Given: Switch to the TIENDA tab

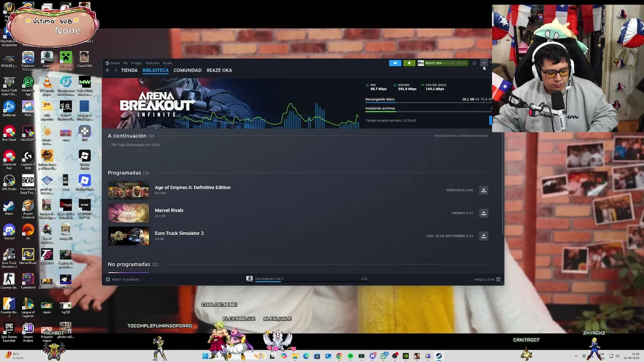Looking at the screenshot, I should click(x=129, y=70).
